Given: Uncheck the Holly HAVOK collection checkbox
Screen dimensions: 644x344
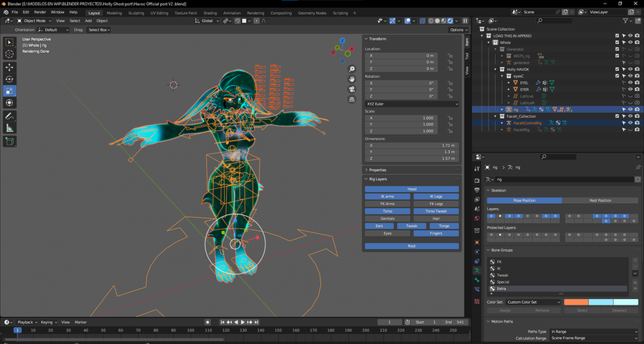Looking at the screenshot, I should 617,69.
